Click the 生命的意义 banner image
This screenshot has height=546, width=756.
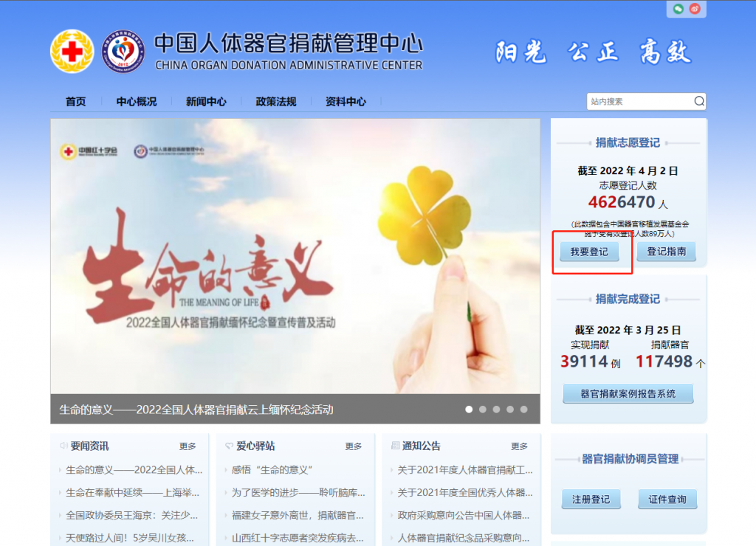pyautogui.click(x=295, y=256)
